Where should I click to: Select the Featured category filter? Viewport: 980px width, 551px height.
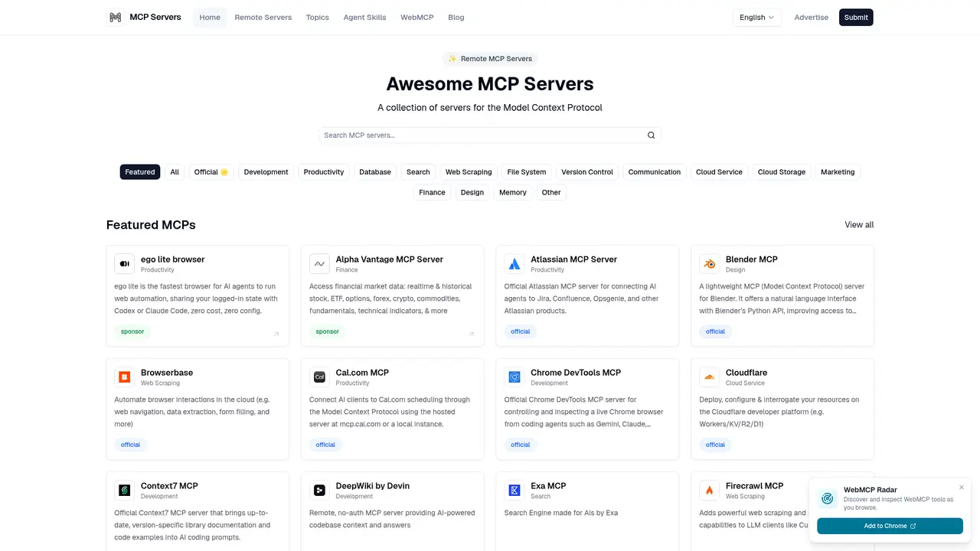coord(140,172)
